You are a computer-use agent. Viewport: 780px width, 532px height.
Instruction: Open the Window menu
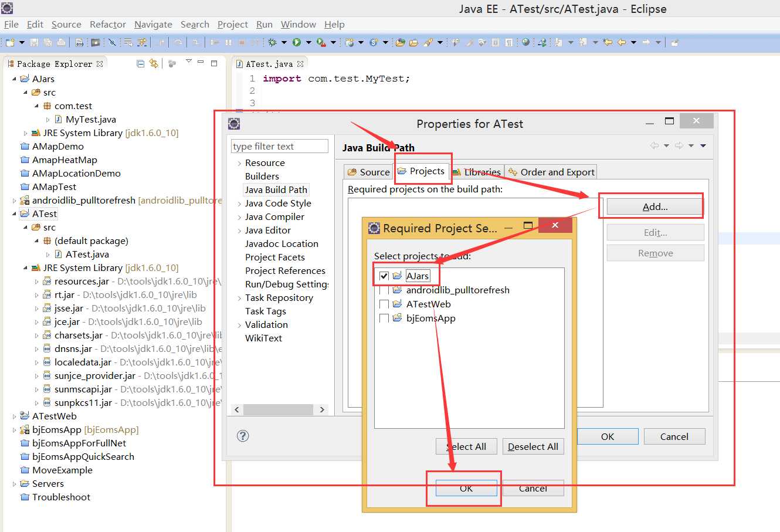point(298,24)
